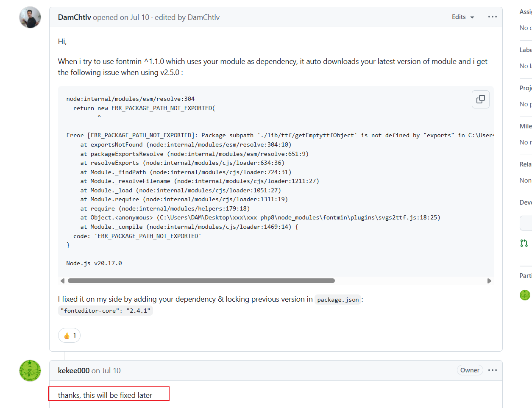Viewport: 532px width, 408px height.
Task: Click the 'edited by DamChtlv' text
Action: coord(187,17)
